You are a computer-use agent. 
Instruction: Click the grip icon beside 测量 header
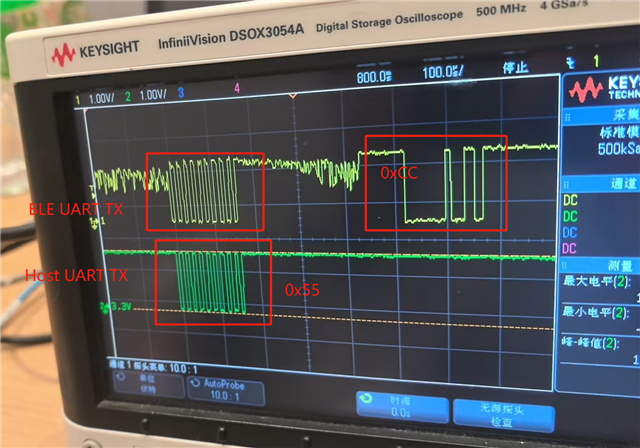click(x=565, y=265)
